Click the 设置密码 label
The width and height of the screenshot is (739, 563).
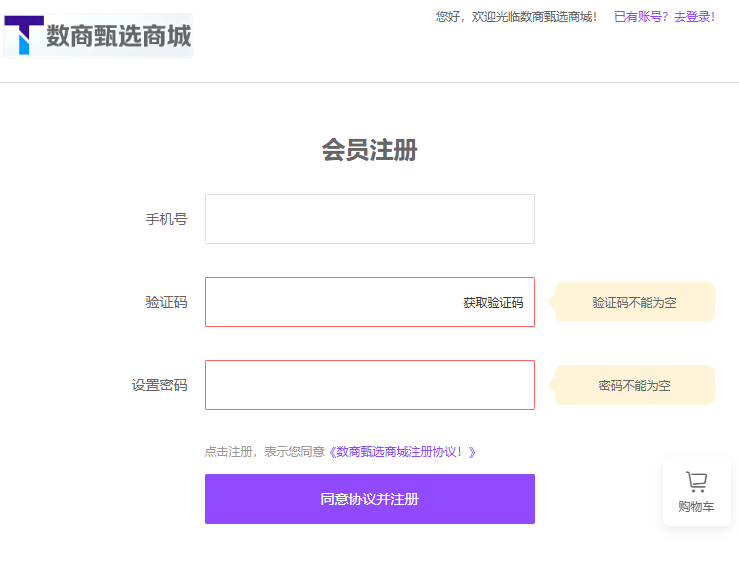tap(159, 385)
